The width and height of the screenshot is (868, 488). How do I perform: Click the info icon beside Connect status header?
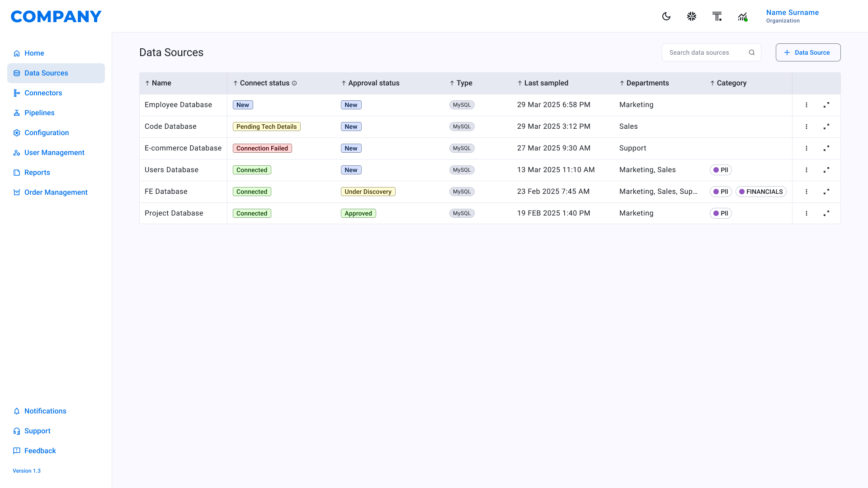(x=294, y=83)
